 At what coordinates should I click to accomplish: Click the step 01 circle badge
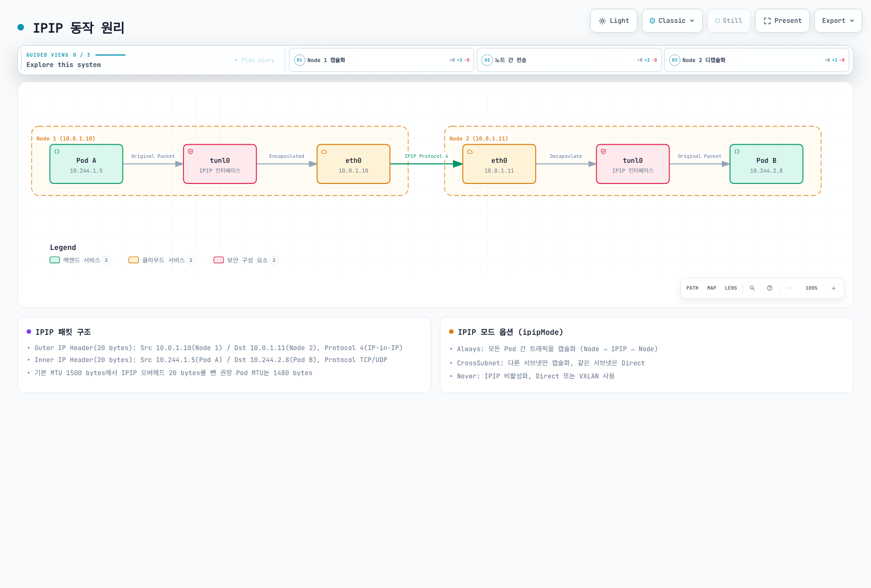[x=299, y=60]
